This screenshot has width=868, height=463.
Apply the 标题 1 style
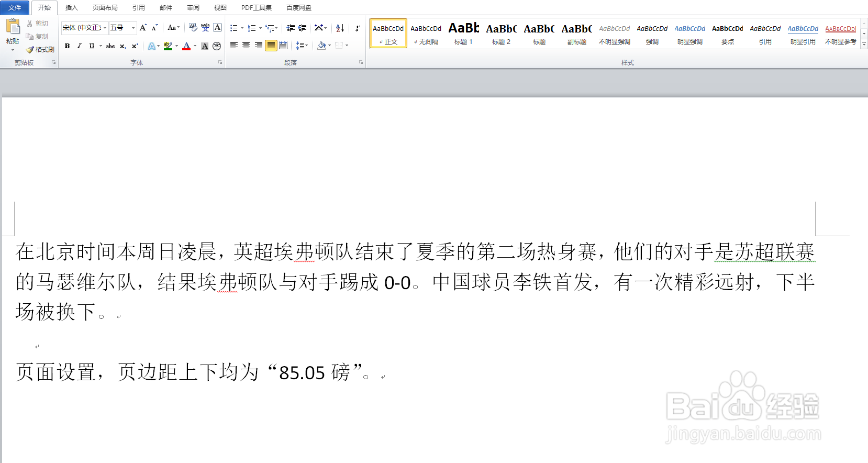tap(463, 34)
